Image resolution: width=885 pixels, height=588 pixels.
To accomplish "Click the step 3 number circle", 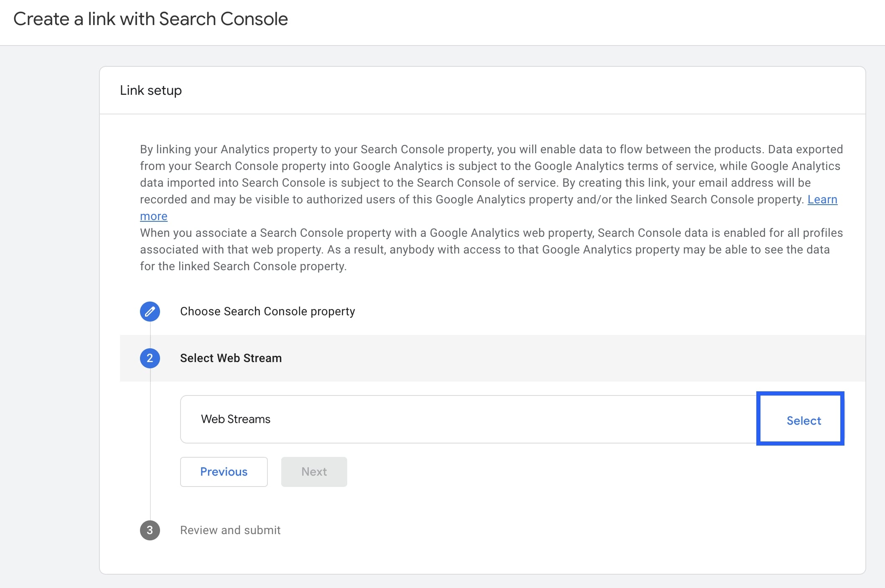I will point(150,530).
